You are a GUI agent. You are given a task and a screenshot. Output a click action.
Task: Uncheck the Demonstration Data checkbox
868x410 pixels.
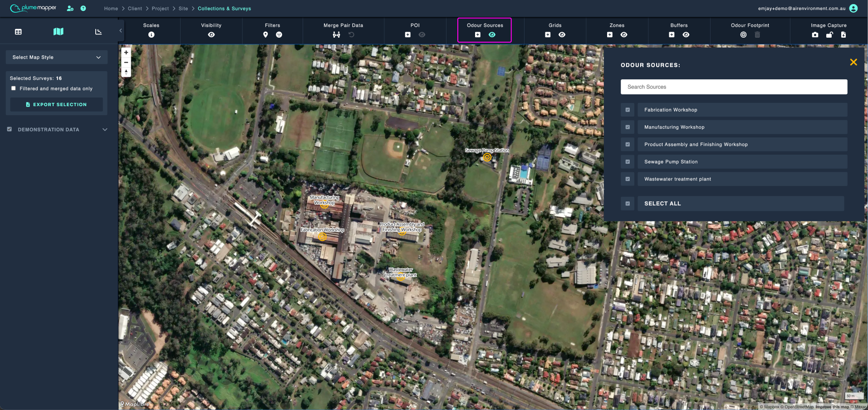point(10,129)
